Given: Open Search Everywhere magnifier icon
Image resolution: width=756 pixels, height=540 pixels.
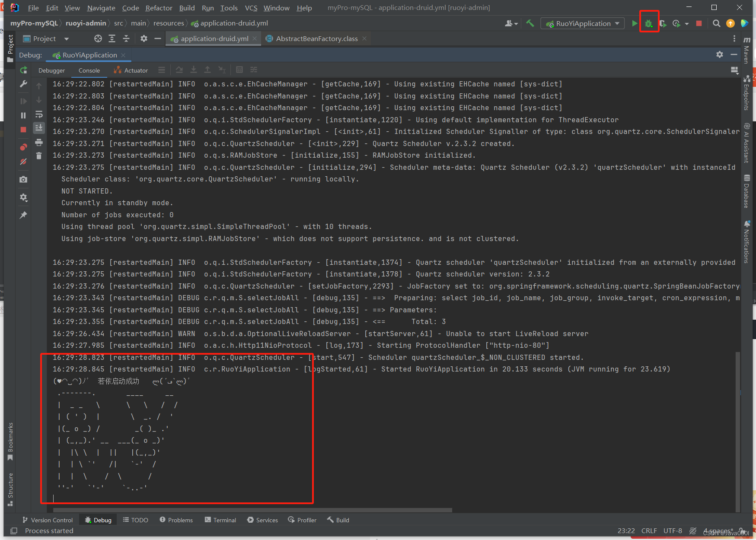Looking at the screenshot, I should (x=717, y=23).
